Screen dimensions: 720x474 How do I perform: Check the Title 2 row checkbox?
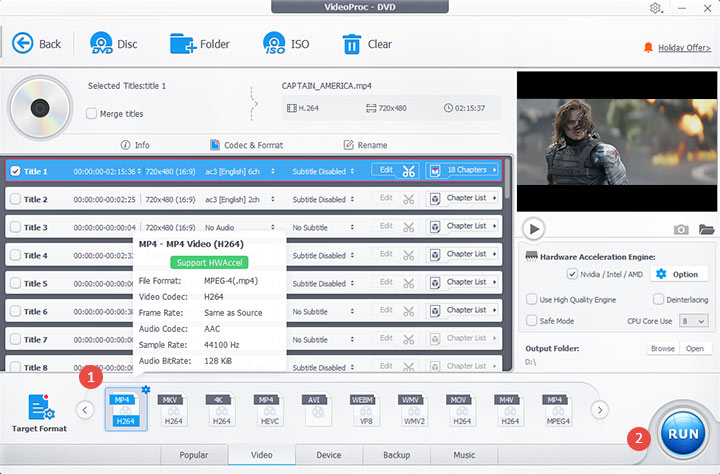[x=15, y=199]
